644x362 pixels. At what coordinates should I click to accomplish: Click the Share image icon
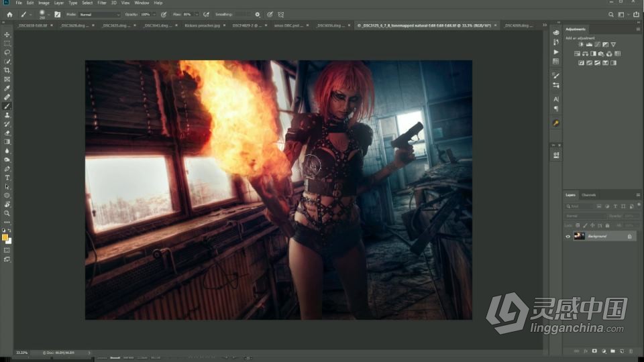tap(636, 14)
